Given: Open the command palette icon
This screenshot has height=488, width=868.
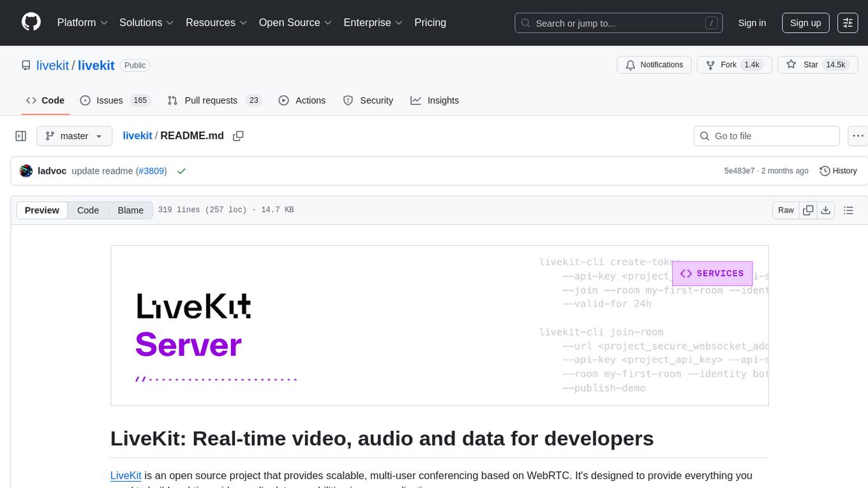Looking at the screenshot, I should 848,22.
